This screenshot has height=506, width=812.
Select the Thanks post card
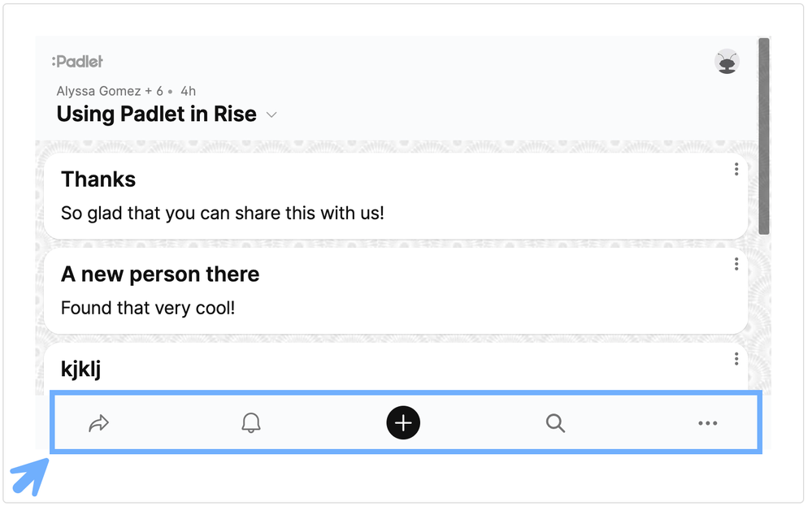(x=488, y=195)
